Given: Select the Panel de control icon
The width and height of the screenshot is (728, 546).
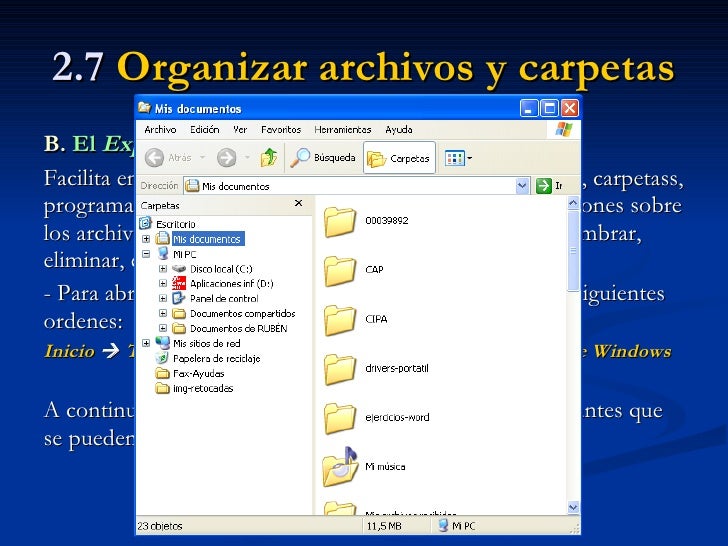Looking at the screenshot, I should (x=179, y=298).
